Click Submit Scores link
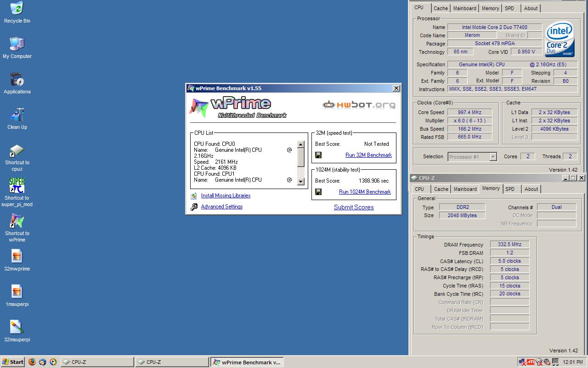Viewport: 588px width, 368px height. (354, 207)
